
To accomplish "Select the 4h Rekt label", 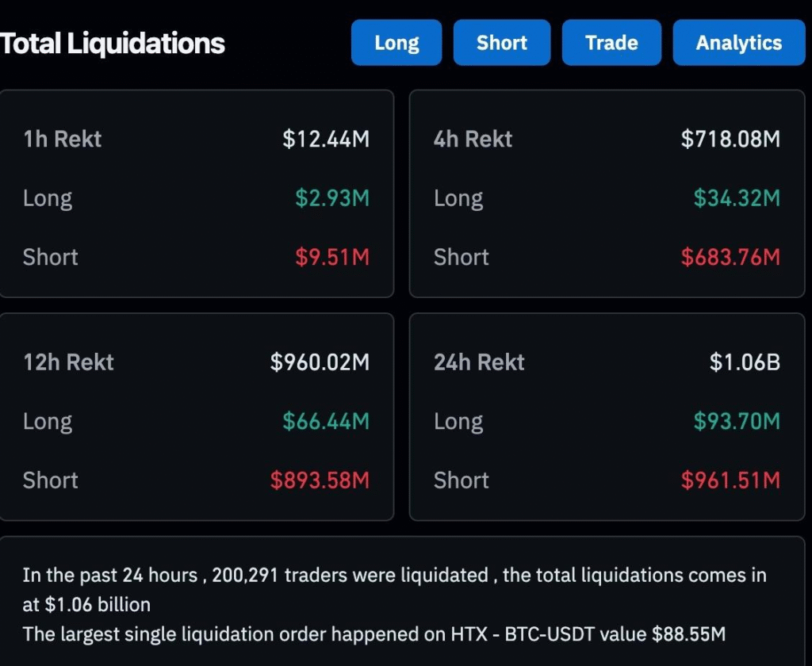I will (x=473, y=140).
